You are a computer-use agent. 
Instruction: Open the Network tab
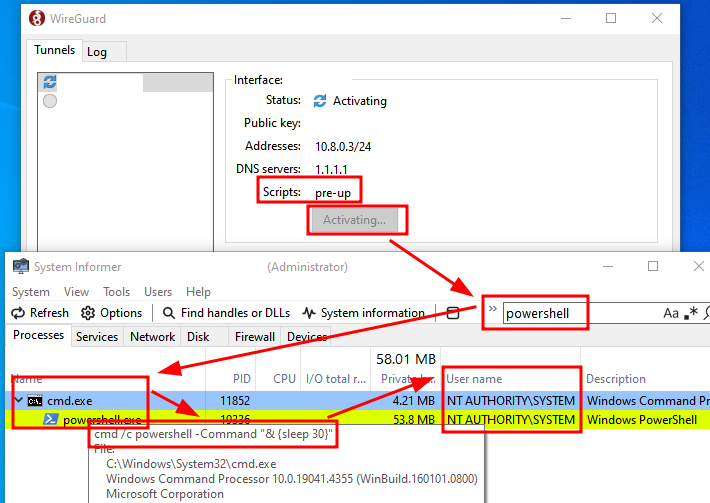[152, 337]
